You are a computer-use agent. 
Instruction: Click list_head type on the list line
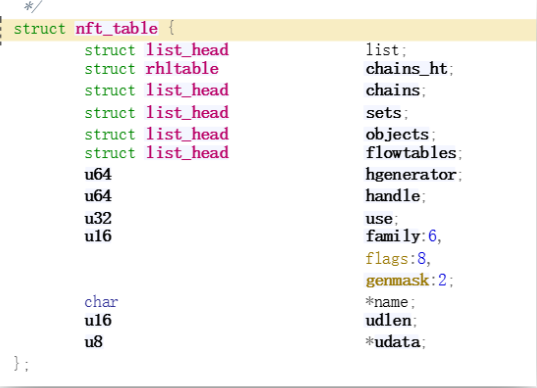[187, 50]
